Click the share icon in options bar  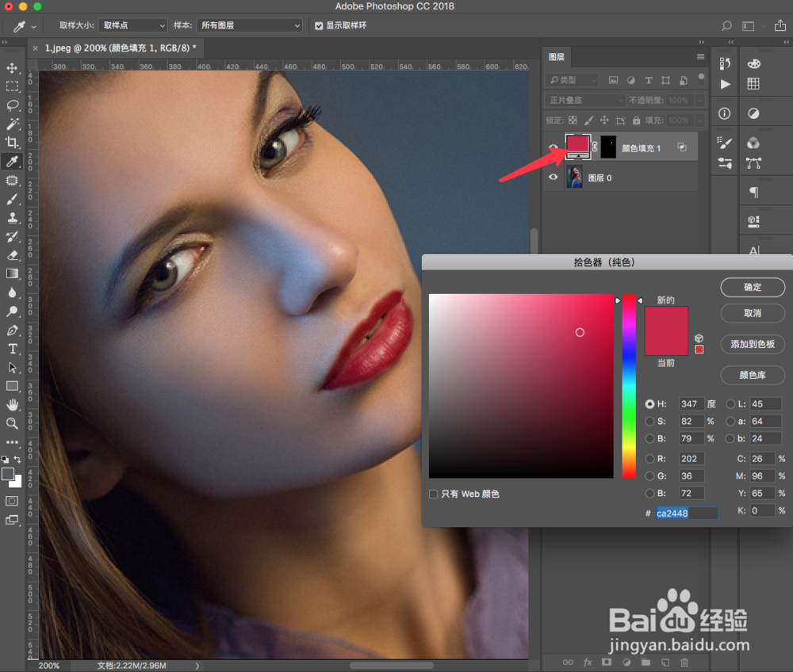[780, 25]
